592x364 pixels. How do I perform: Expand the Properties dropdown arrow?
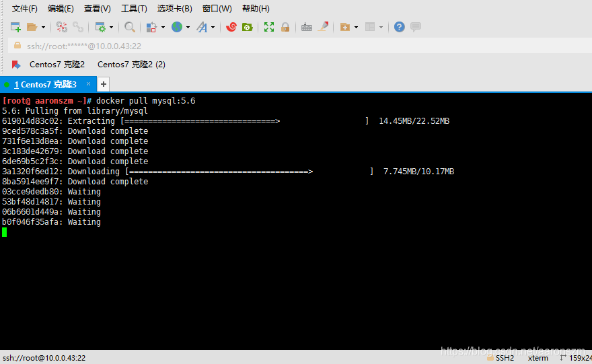click(x=111, y=27)
